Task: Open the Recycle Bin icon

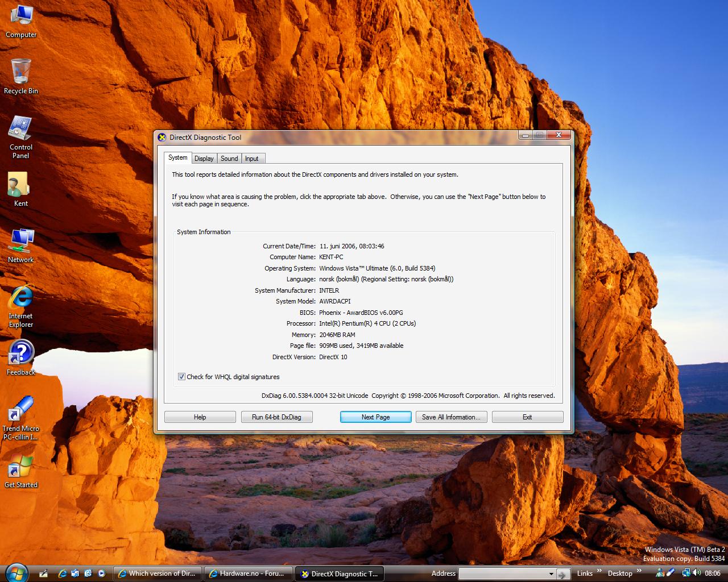Action: 21,77
